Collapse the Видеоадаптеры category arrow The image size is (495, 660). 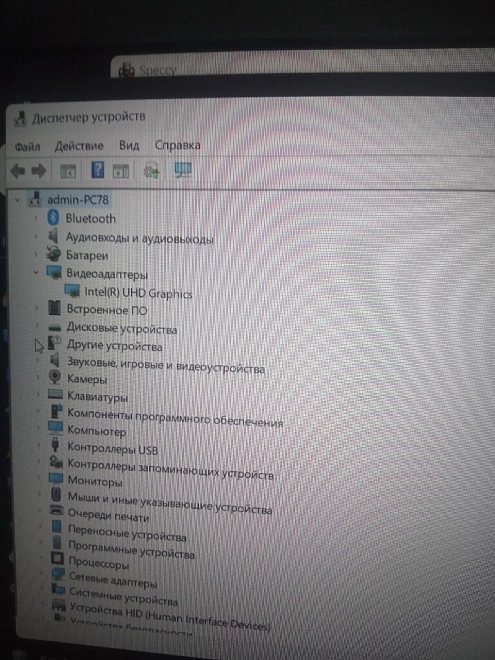tap(36, 272)
